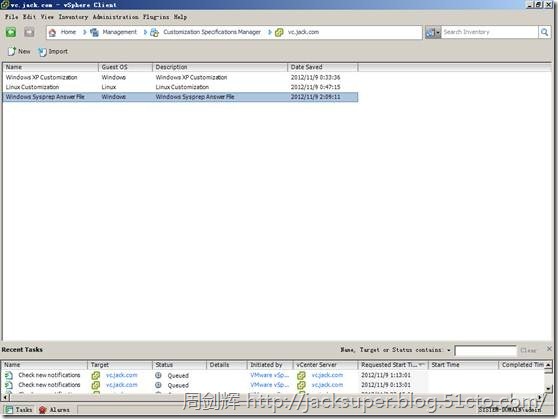Sort by the Name column header
This screenshot has width=558, height=419.
[50, 67]
